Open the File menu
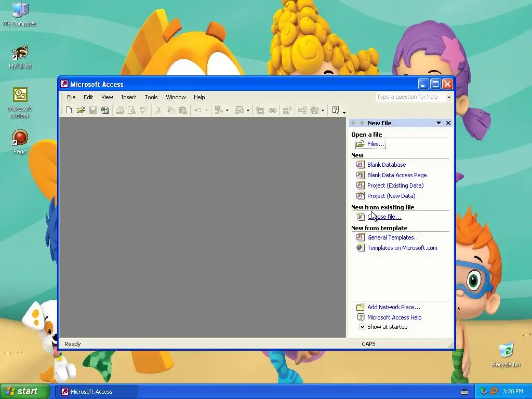This screenshot has height=399, width=532. [71, 97]
